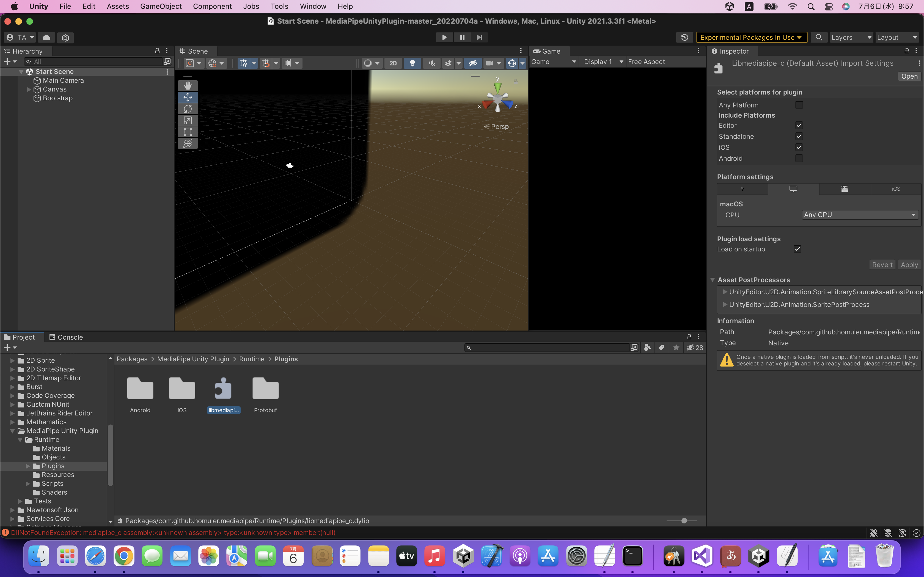Open Undo History icon in toolbar
Image resolution: width=924 pixels, height=577 pixels.
tap(684, 37)
